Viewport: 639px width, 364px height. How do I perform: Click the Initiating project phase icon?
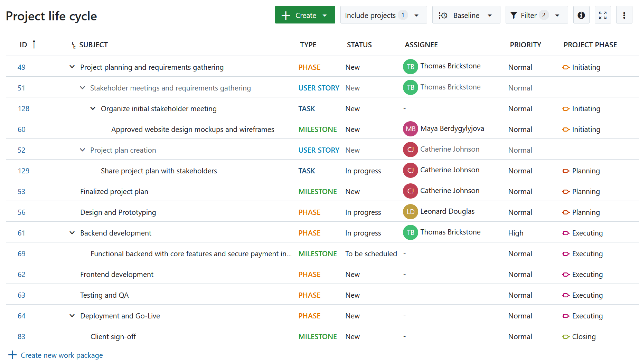click(566, 67)
